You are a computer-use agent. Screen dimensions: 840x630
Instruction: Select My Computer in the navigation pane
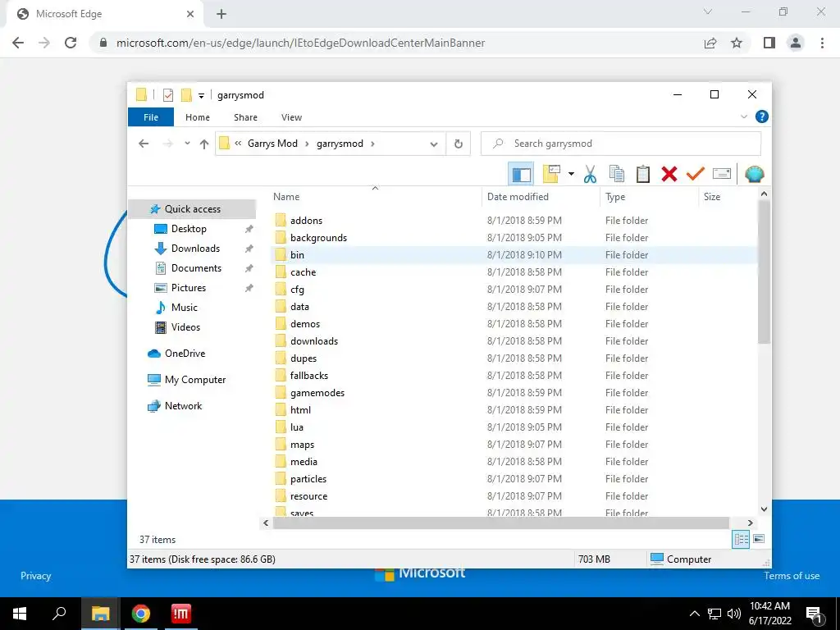coord(195,380)
